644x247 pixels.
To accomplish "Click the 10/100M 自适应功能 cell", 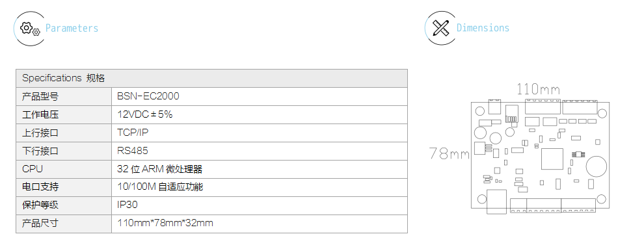I will 260,187.
